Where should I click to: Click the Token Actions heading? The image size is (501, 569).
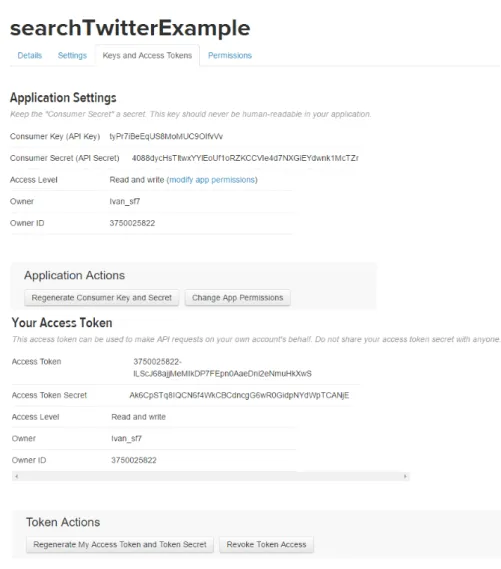[x=63, y=522]
